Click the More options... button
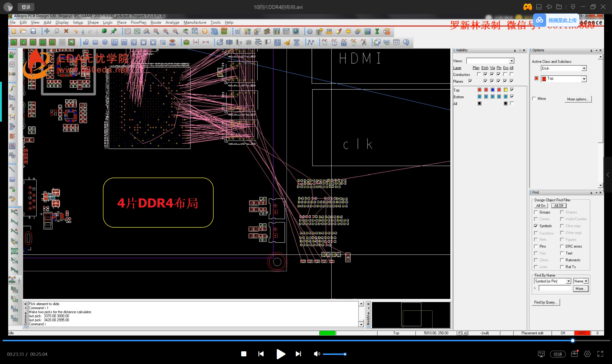612x364 pixels. pyautogui.click(x=578, y=99)
